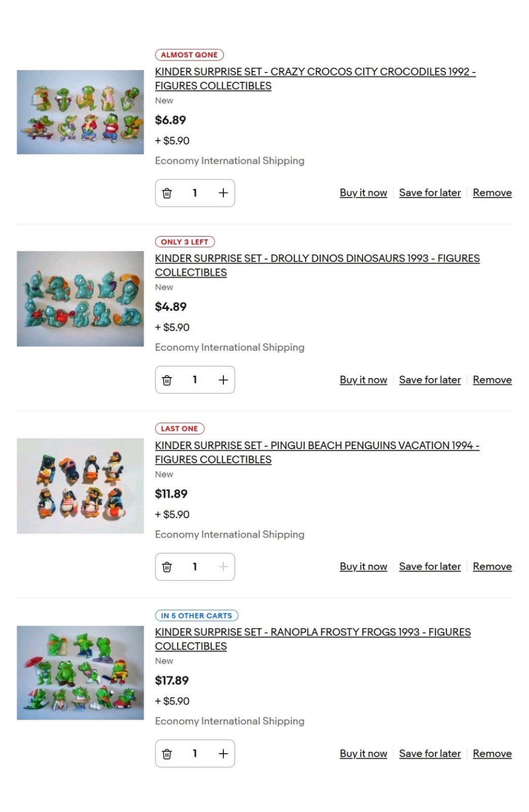Image resolution: width=529 pixels, height=812 pixels.
Task: Increase quantity of Ranopla Frosty Frogs set
Action: click(x=223, y=754)
